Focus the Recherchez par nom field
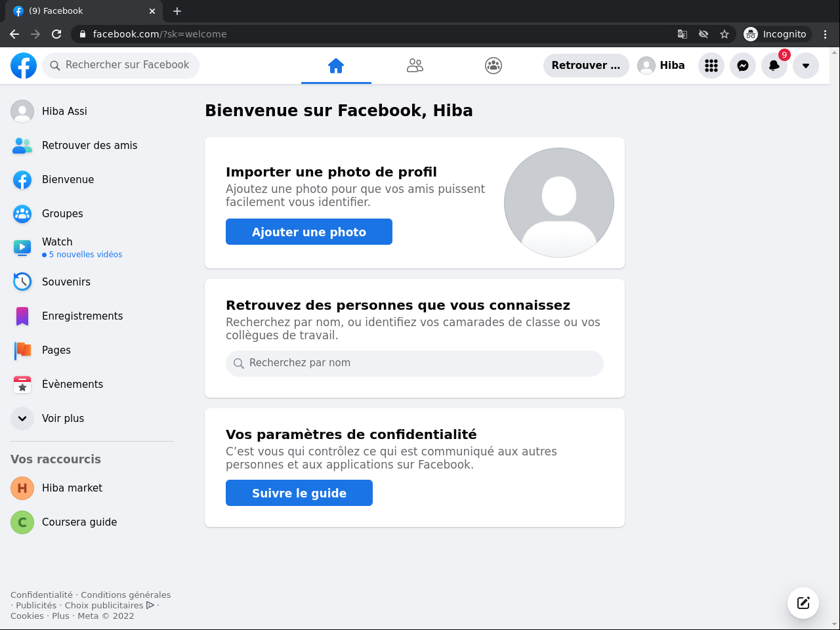 click(415, 364)
